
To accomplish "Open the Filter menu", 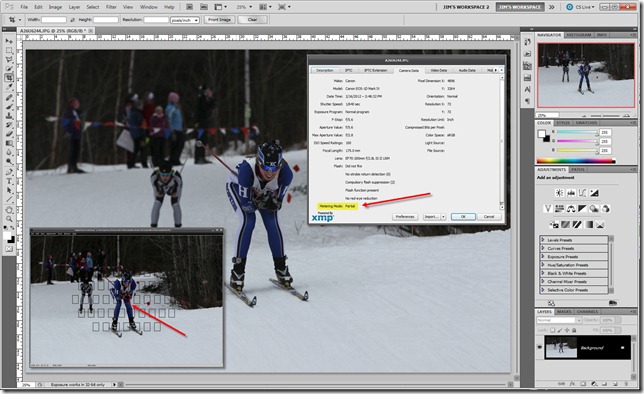I will coord(111,7).
